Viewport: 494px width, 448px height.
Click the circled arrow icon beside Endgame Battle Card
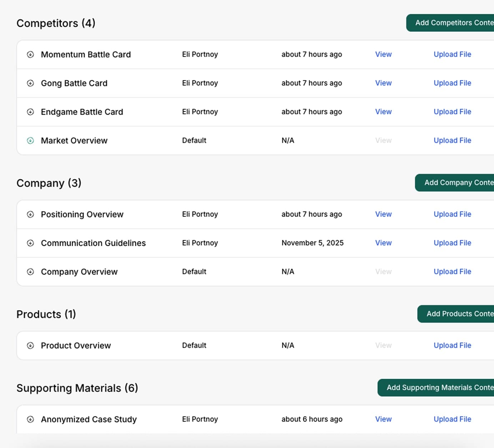click(x=30, y=112)
